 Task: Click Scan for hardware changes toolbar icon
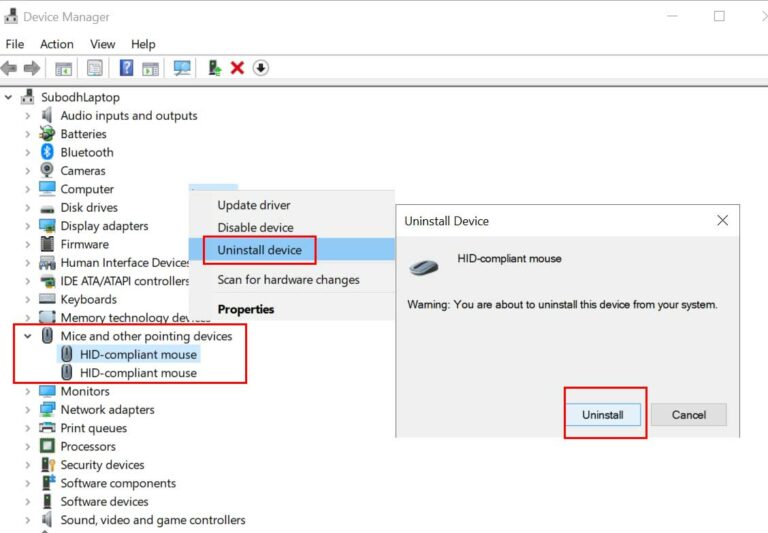(182, 68)
